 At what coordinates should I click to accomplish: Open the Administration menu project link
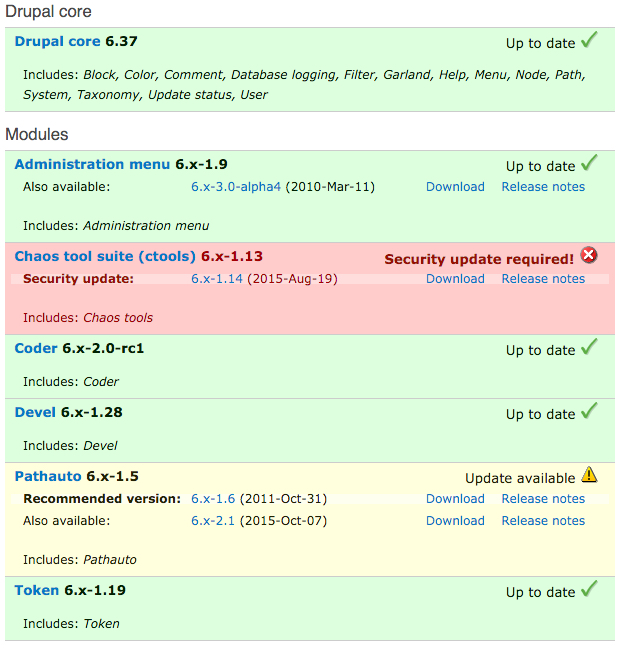click(x=93, y=165)
